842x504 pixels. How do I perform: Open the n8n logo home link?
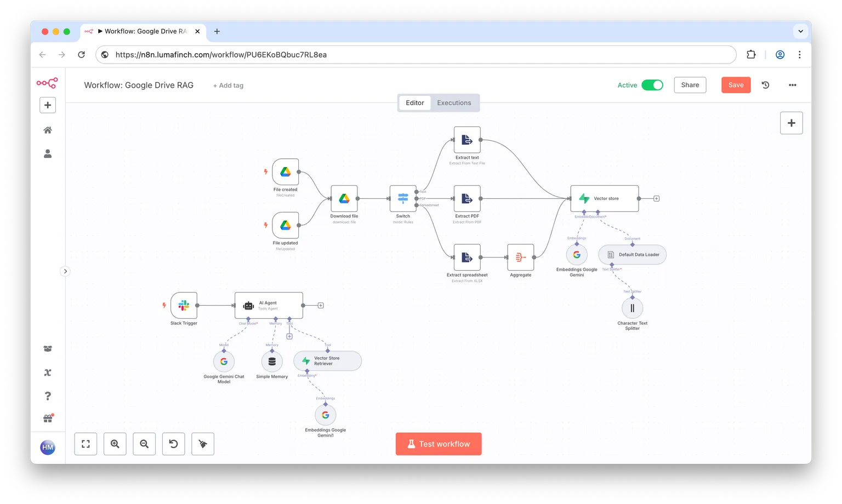(x=47, y=83)
